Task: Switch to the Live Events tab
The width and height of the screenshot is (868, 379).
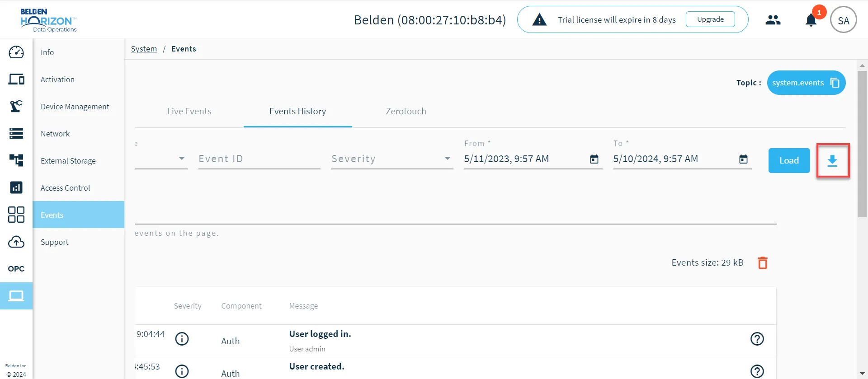Action: [x=189, y=111]
